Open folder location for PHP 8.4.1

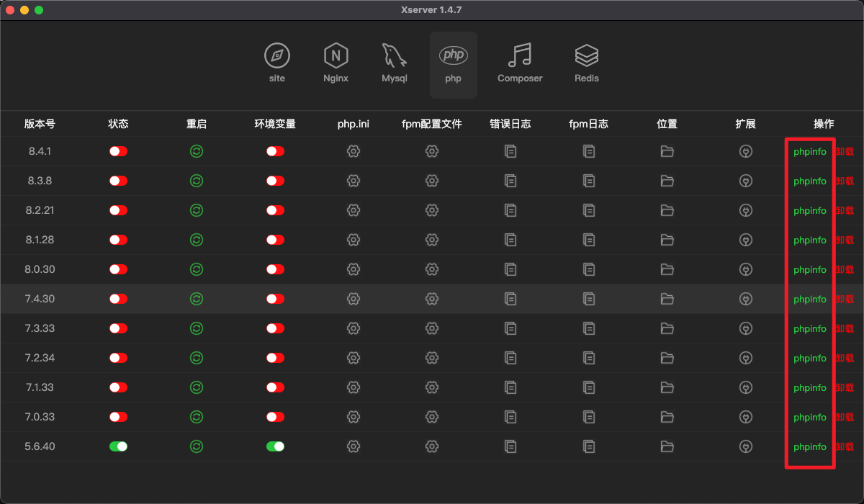pyautogui.click(x=667, y=151)
